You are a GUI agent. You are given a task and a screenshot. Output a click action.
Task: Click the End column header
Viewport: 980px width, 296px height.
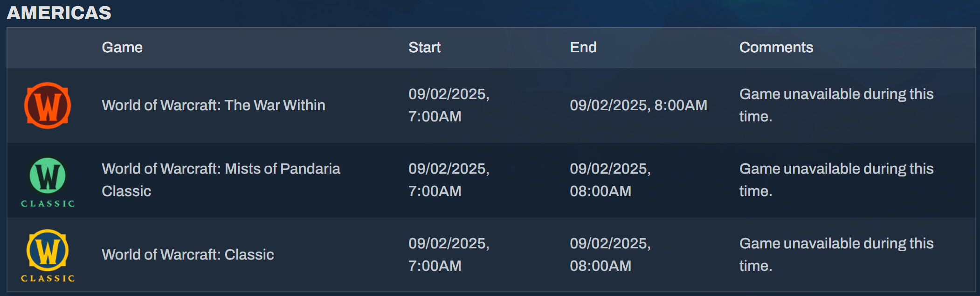click(x=583, y=47)
